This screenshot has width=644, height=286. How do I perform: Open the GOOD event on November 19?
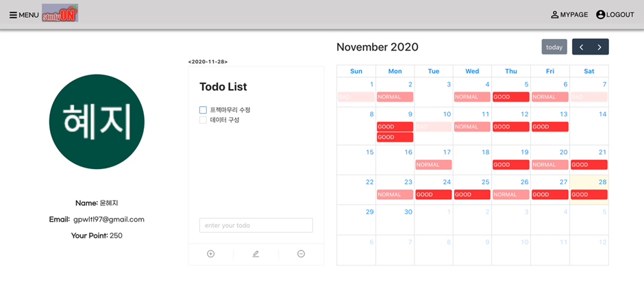pyautogui.click(x=510, y=165)
